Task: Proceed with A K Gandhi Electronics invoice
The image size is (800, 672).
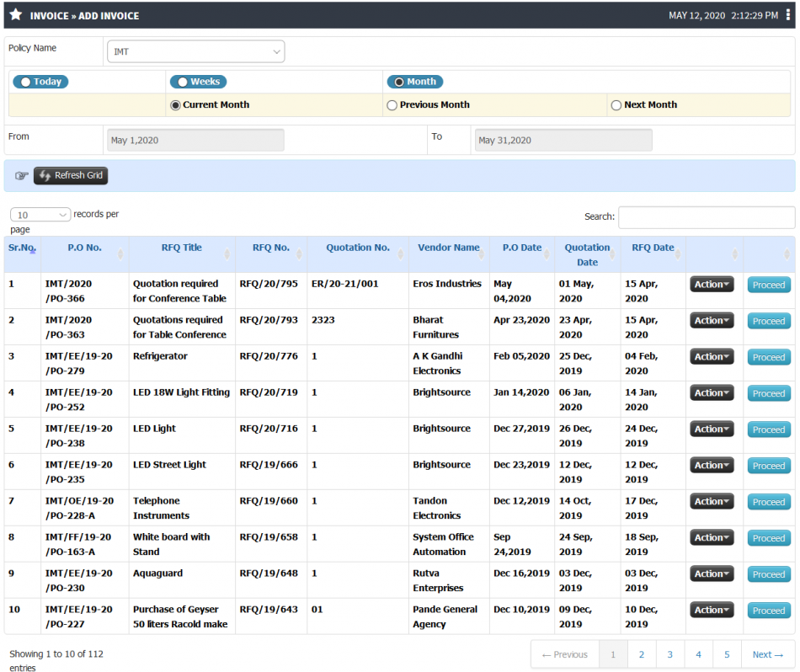Action: [769, 357]
